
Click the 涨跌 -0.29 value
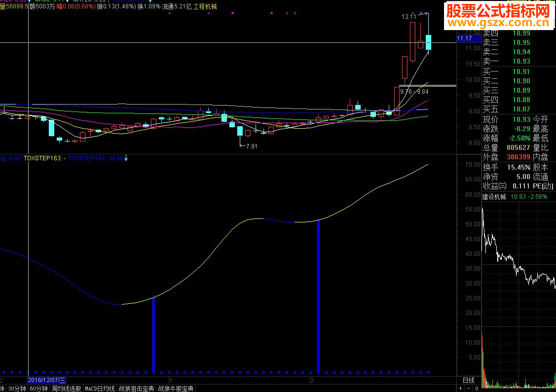pyautogui.click(x=522, y=129)
